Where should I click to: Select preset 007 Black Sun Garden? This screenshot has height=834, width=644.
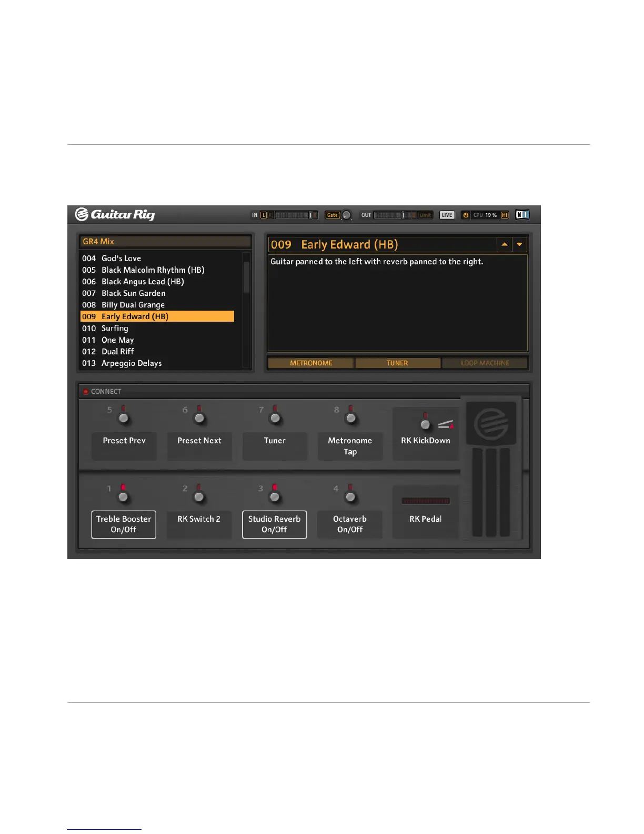click(x=157, y=293)
